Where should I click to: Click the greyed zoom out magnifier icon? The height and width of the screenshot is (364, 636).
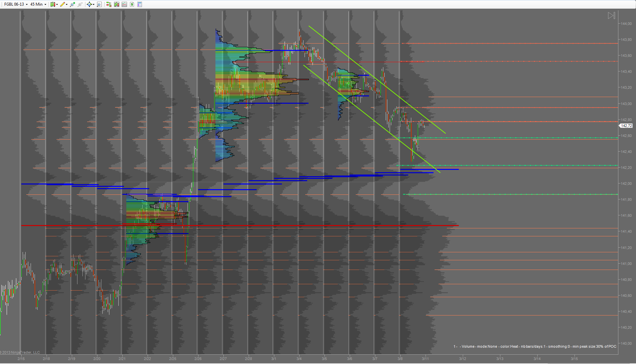pos(80,4)
